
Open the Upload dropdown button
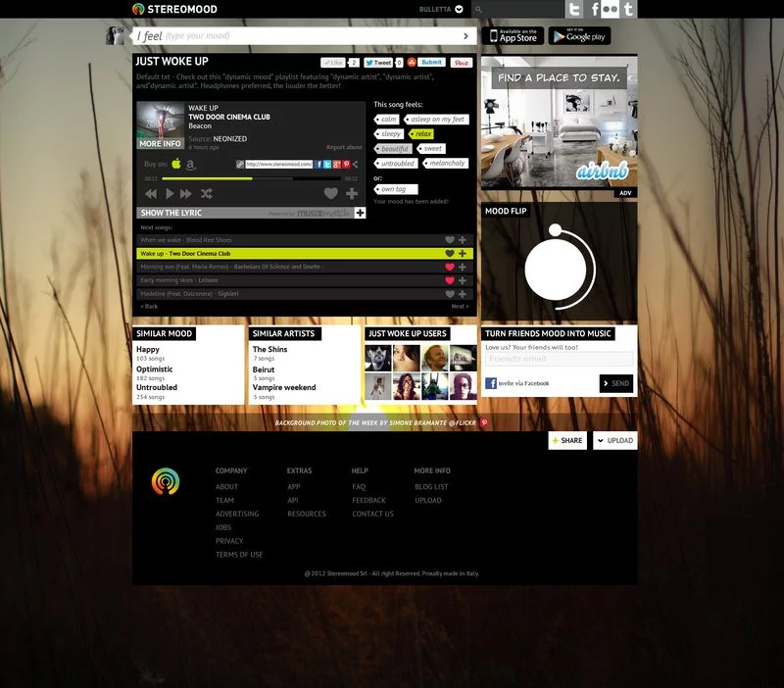pos(615,440)
